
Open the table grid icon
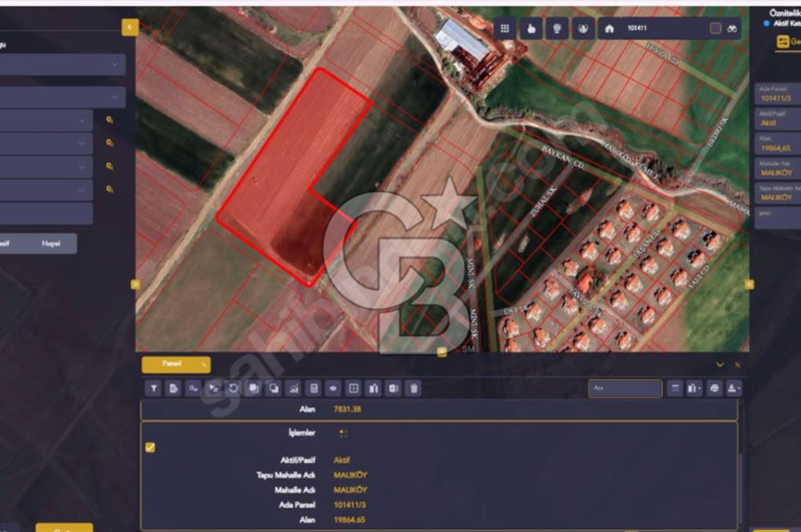coord(353,389)
